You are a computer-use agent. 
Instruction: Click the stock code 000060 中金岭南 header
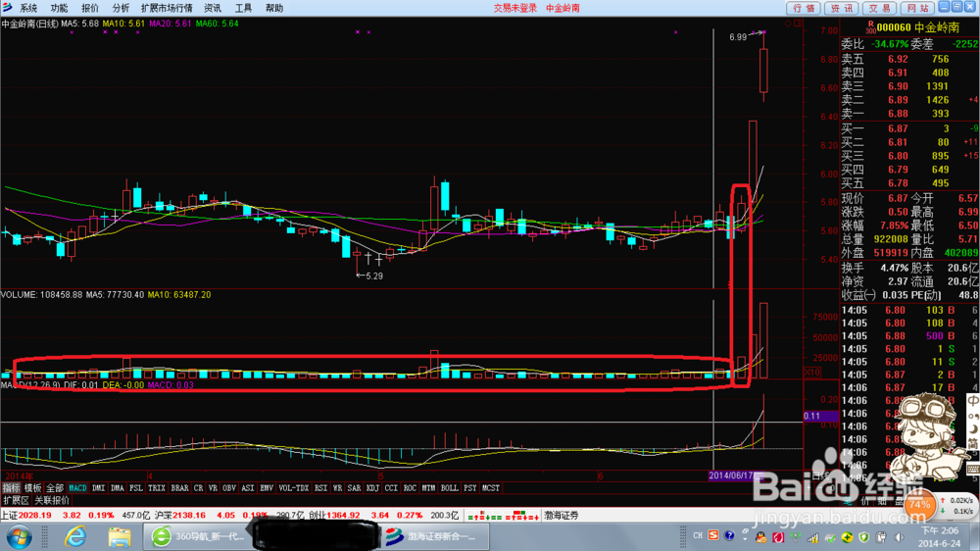917,27
